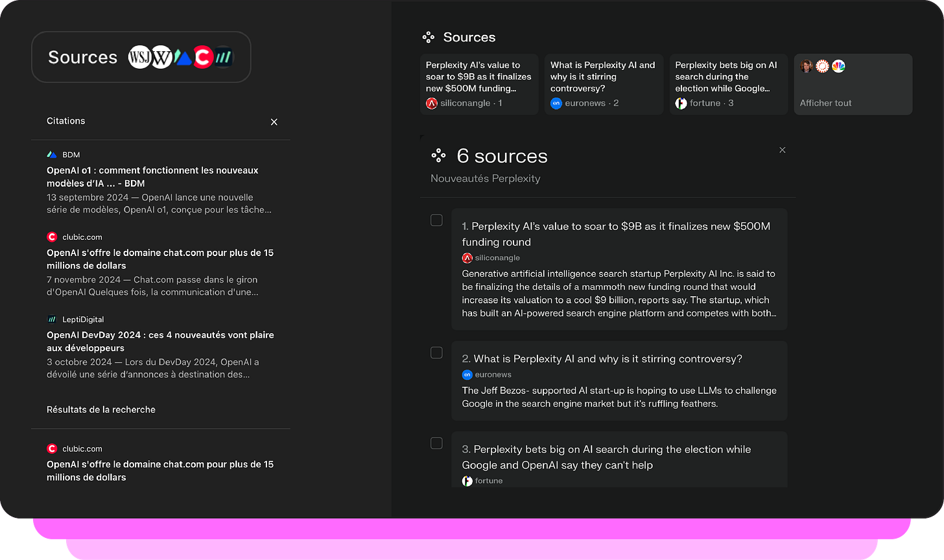Click the red Clubic icon in Sources pill
The image size is (944, 560).
(x=203, y=58)
